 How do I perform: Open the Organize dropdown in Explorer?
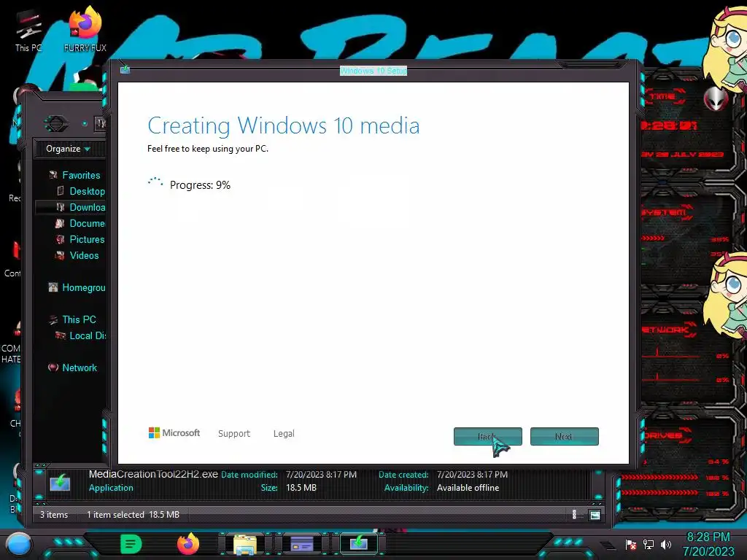point(68,149)
